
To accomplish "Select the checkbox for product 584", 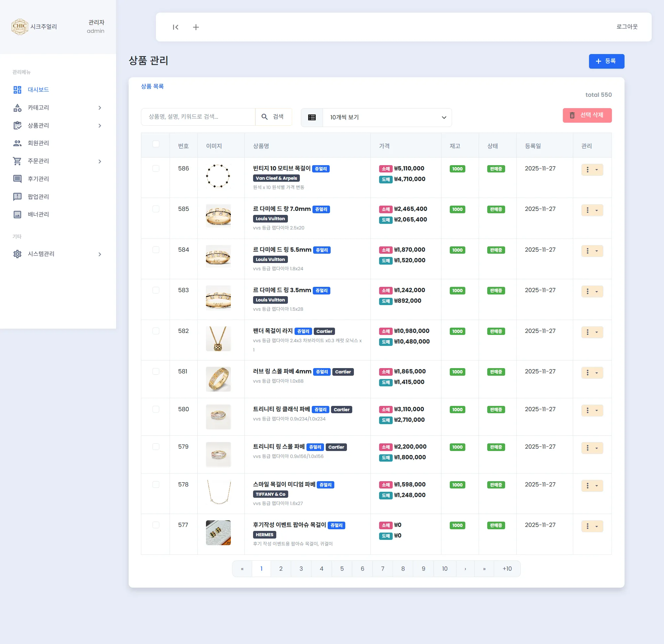I will click(x=156, y=250).
